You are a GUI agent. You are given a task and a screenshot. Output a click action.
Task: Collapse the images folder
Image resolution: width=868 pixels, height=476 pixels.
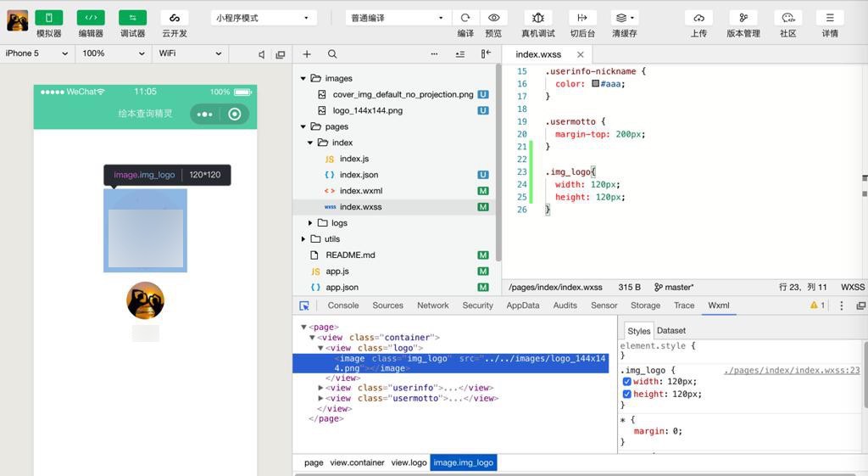click(303, 79)
